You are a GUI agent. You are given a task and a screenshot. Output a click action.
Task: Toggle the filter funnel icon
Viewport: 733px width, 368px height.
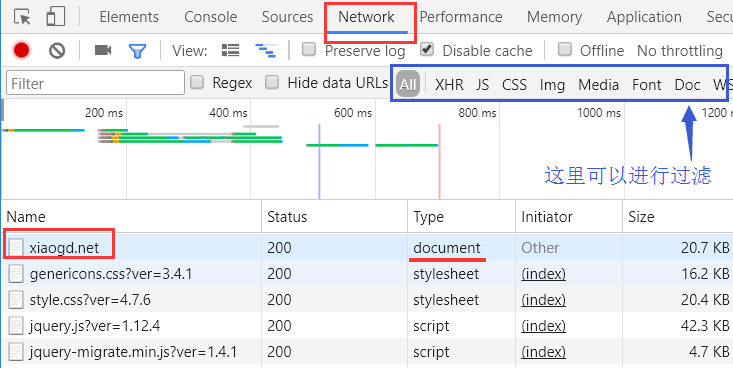[x=137, y=51]
